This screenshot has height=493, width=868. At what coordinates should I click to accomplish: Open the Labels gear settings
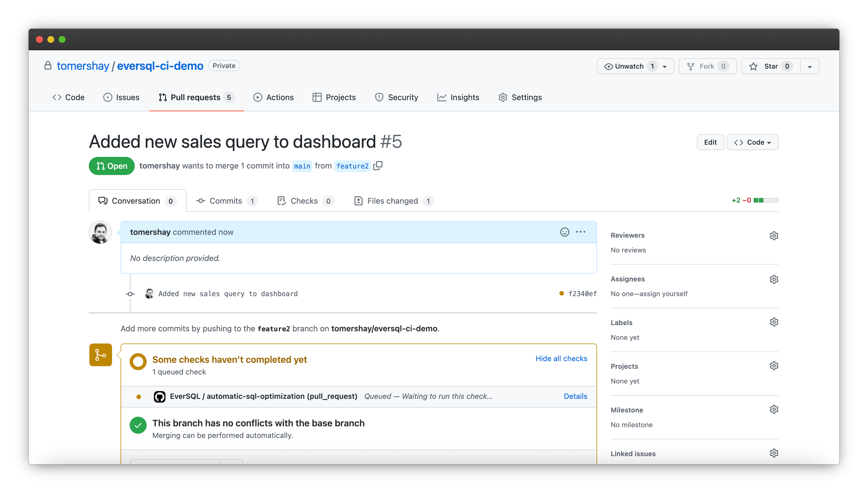774,322
